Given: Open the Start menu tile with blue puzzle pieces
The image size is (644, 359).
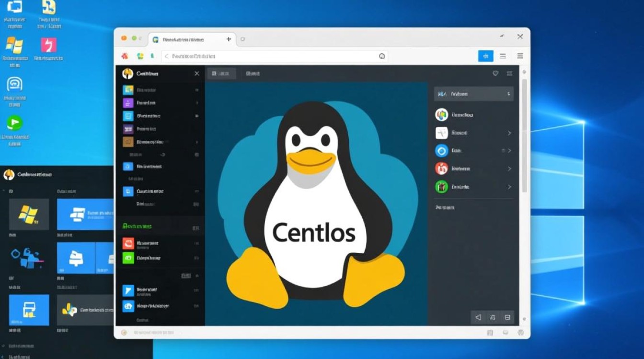Looking at the screenshot, I should [29, 258].
